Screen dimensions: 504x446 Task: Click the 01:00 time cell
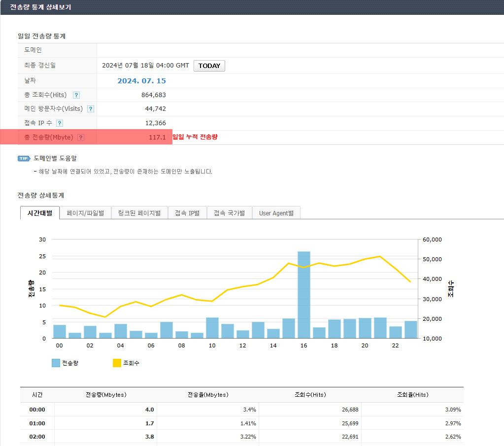(37, 423)
